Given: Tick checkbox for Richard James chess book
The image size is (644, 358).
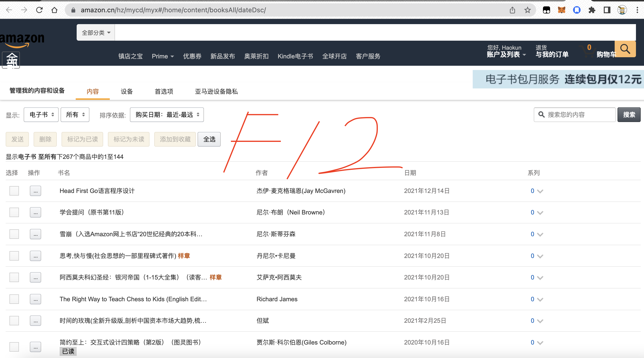Looking at the screenshot, I should [x=14, y=299].
